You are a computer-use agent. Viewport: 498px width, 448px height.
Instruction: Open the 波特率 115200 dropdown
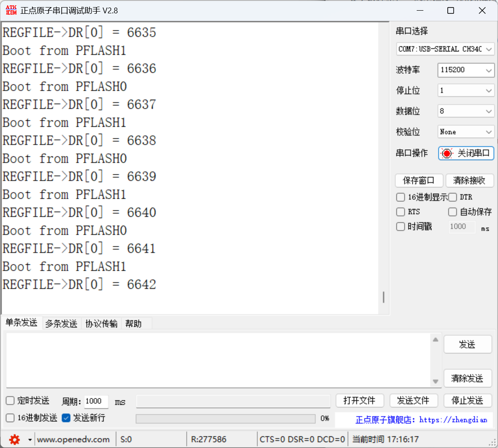466,70
